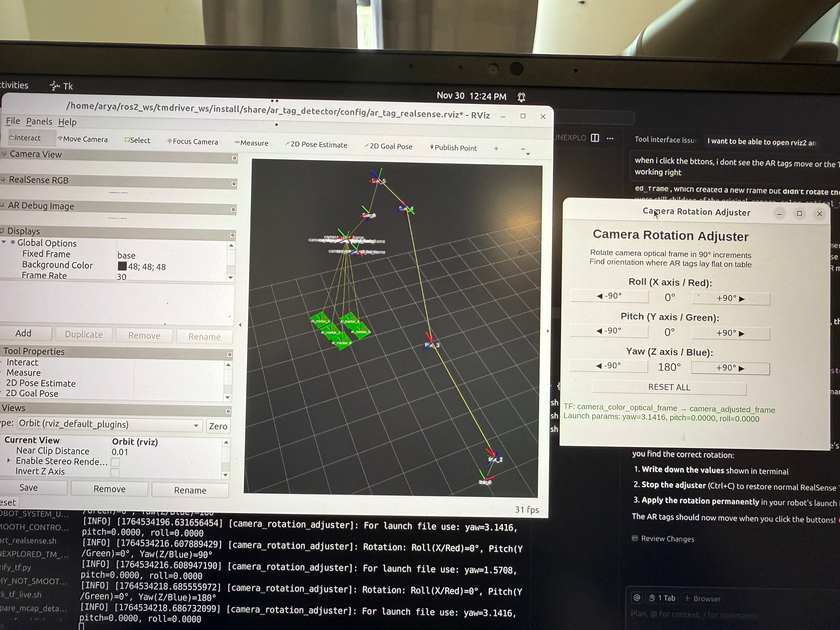Activate the Select tool toggle

[137, 140]
